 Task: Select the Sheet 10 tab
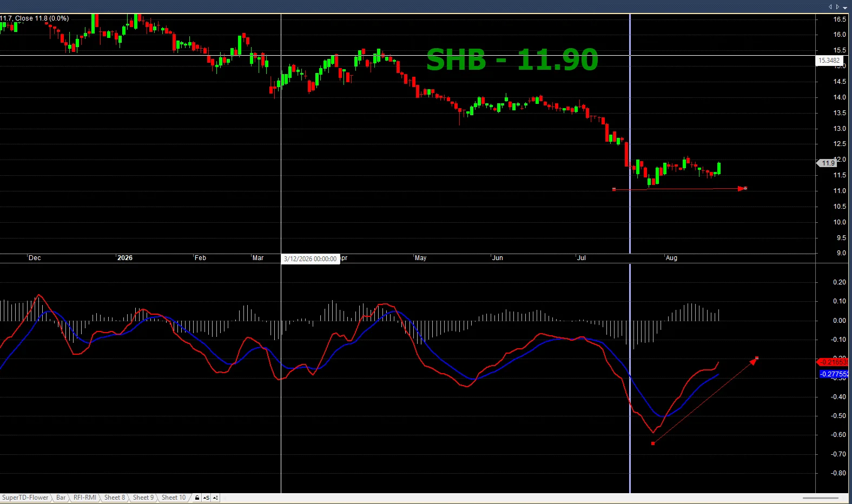173,498
